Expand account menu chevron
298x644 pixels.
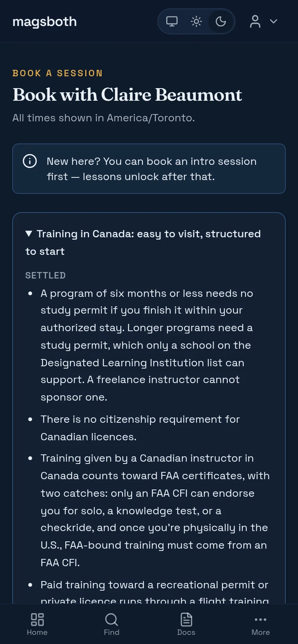274,21
